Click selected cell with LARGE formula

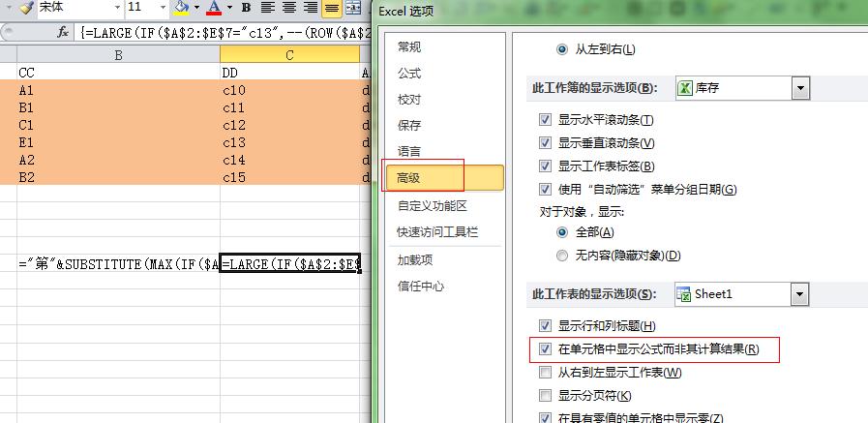(290, 264)
